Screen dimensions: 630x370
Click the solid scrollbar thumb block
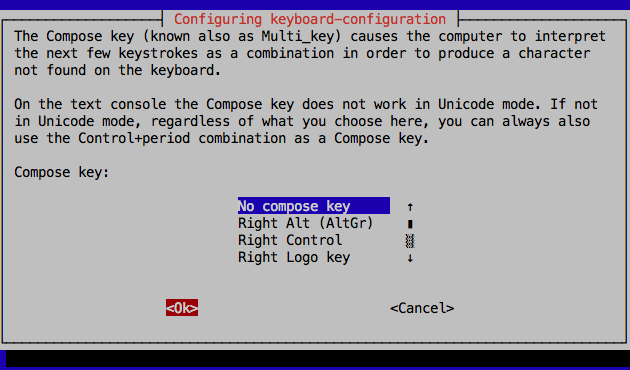pos(410,224)
